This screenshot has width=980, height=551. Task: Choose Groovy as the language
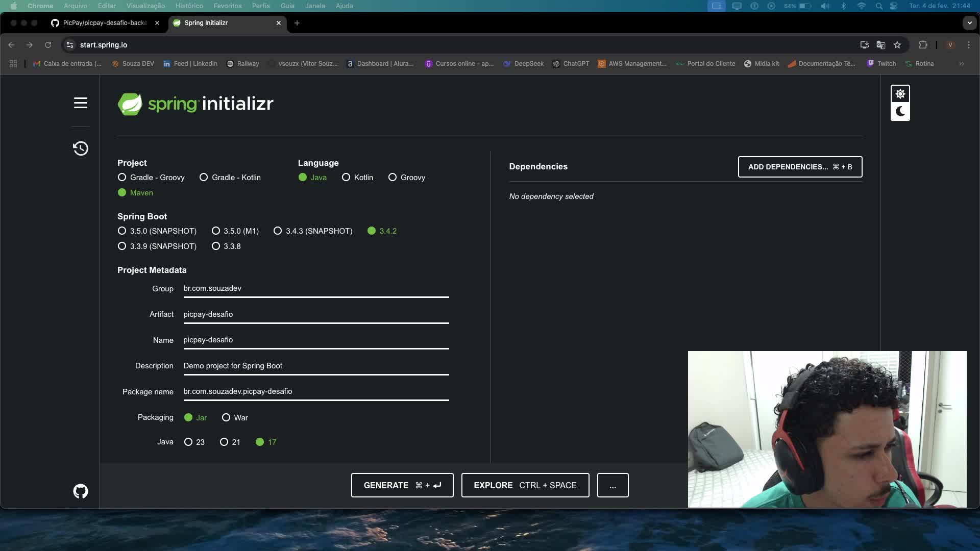[x=407, y=178]
